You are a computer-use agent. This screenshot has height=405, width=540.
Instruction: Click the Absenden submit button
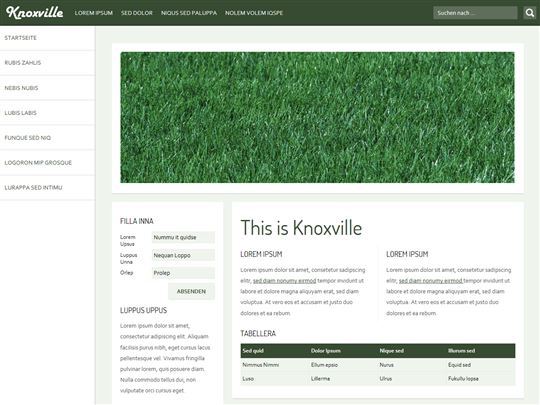pos(191,291)
